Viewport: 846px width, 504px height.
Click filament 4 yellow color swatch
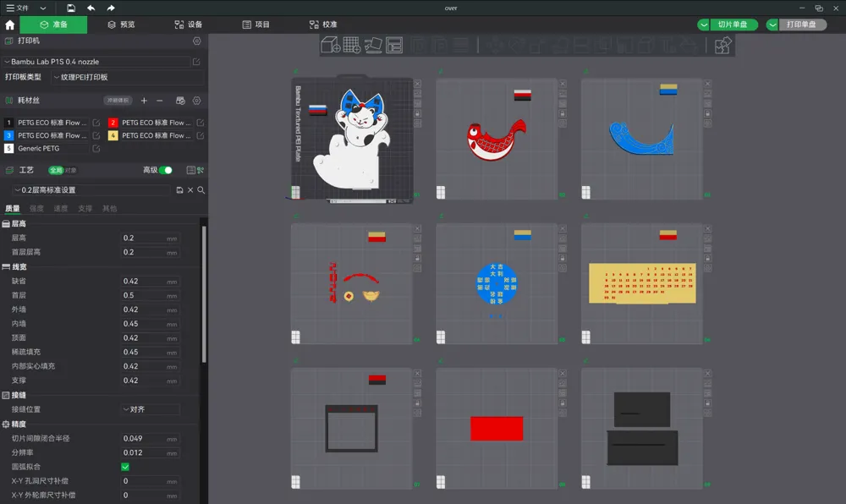coord(113,136)
